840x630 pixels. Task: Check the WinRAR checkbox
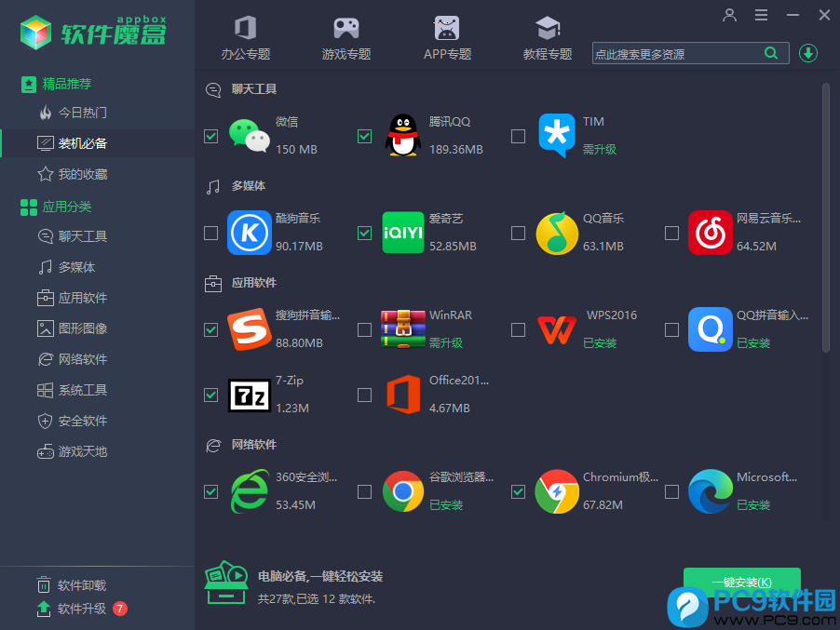tap(364, 329)
